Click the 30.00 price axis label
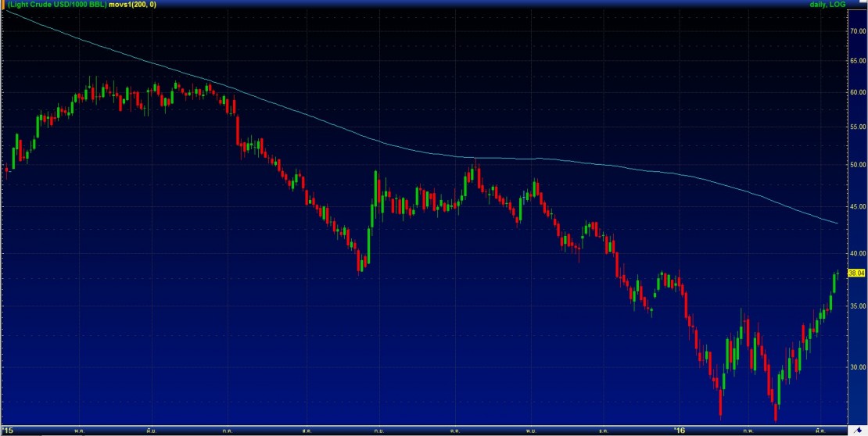 [857, 367]
